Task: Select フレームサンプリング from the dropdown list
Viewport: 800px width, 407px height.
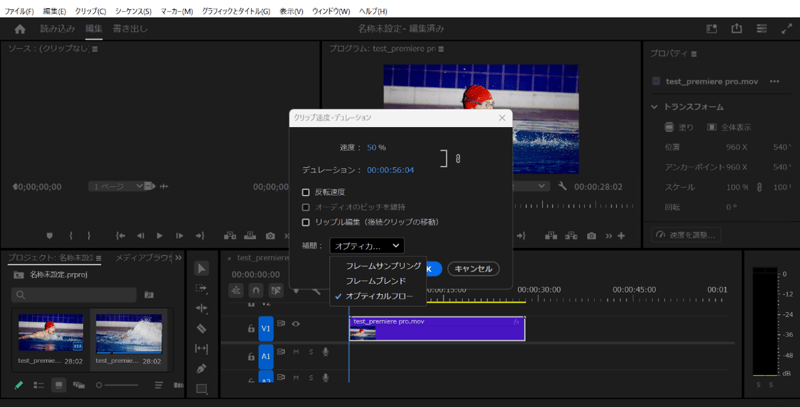Action: click(x=383, y=267)
